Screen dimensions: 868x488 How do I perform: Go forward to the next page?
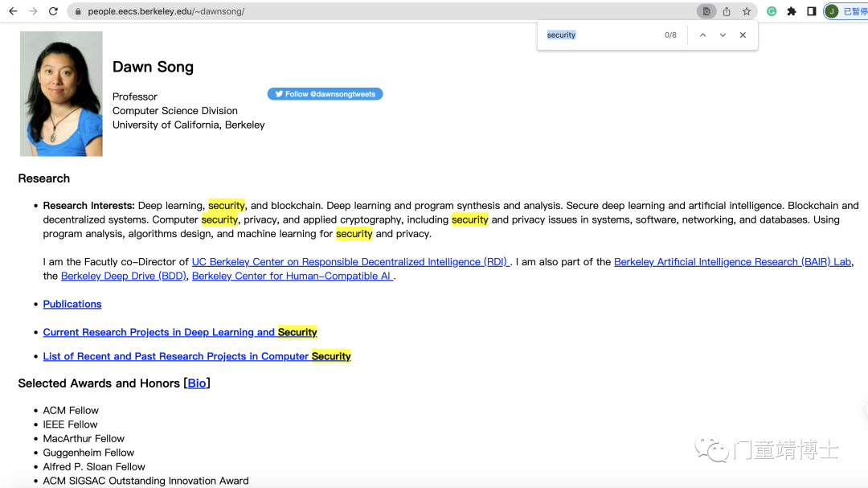[x=33, y=11]
